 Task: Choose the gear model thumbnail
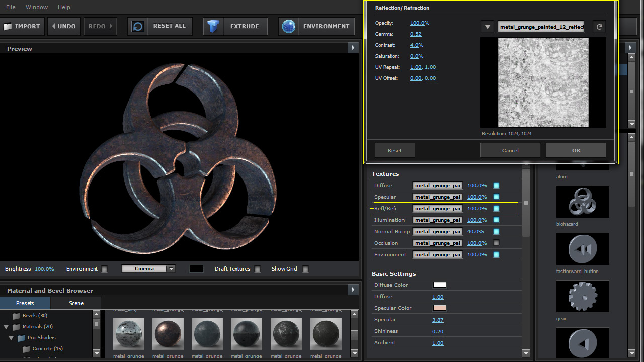click(583, 297)
